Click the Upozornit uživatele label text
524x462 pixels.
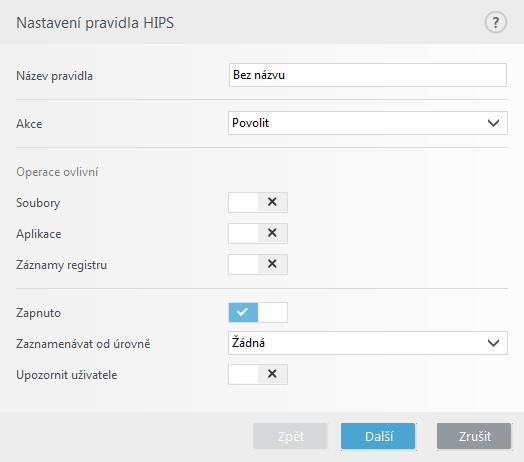(67, 375)
